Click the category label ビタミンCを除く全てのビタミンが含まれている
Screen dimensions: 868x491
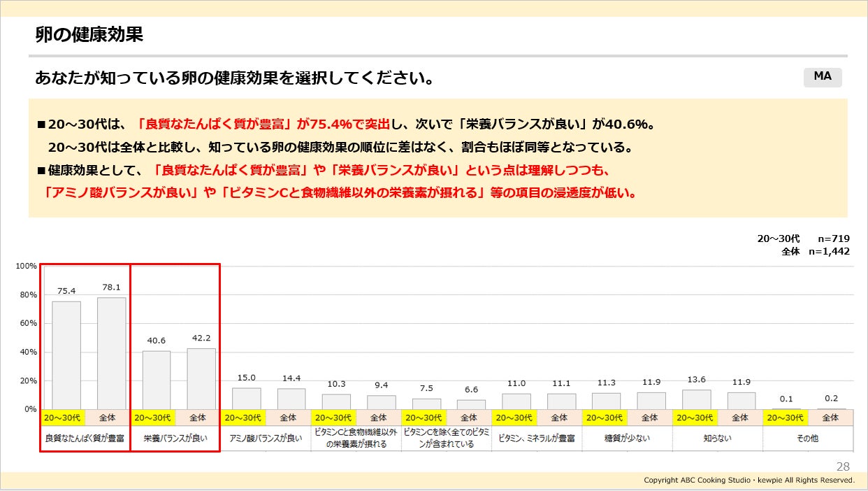point(446,439)
